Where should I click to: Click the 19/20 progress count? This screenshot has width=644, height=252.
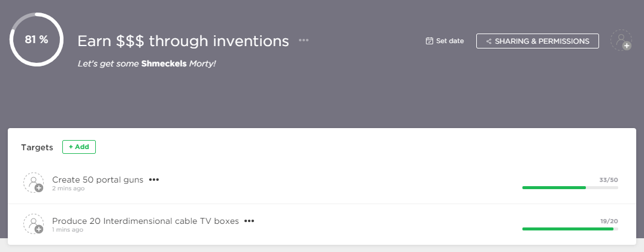[609, 221]
